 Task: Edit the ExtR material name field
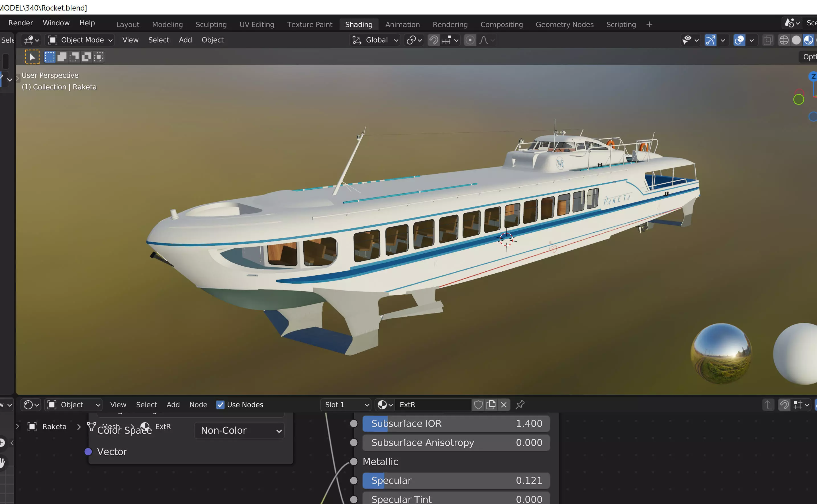tap(433, 405)
